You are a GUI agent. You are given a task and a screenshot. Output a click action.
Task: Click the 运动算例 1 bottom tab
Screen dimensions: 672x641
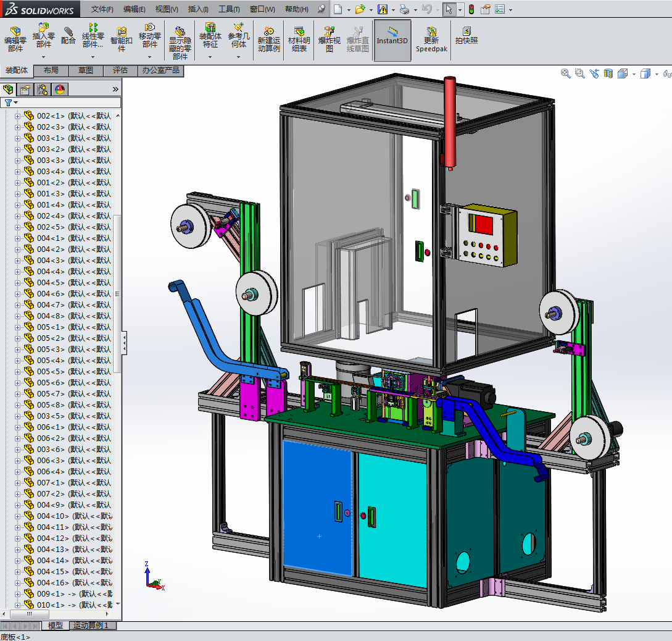point(91,626)
